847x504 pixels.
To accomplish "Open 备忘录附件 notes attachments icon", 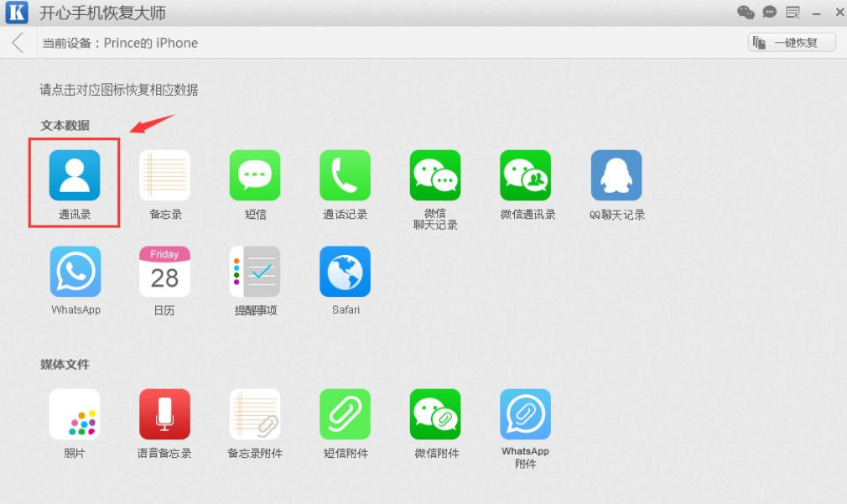I will (255, 414).
